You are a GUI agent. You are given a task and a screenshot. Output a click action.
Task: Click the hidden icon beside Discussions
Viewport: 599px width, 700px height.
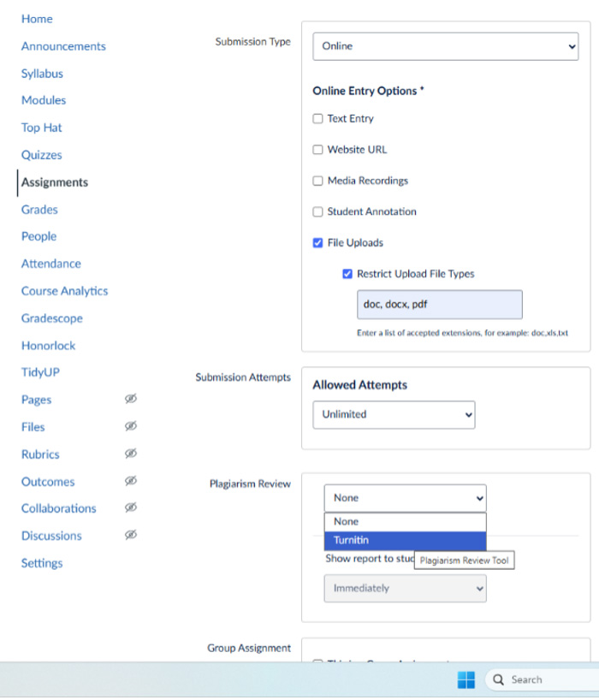[x=130, y=536]
